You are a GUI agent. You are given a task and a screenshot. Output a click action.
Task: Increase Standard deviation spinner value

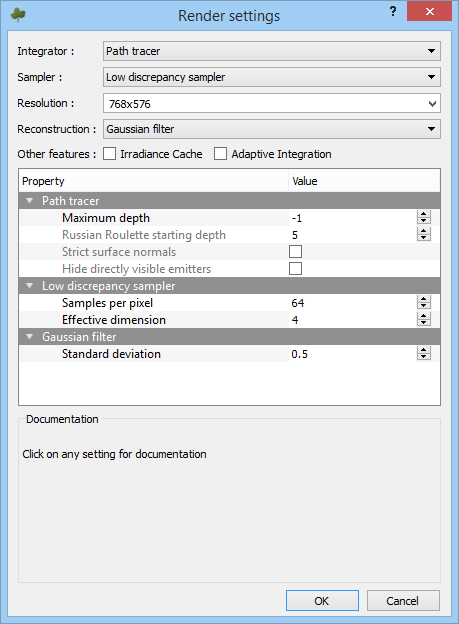[x=424, y=350]
